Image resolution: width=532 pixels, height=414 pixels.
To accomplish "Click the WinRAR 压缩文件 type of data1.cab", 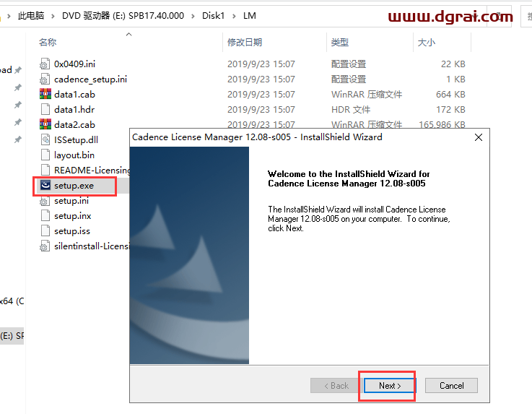I will 367,94.
